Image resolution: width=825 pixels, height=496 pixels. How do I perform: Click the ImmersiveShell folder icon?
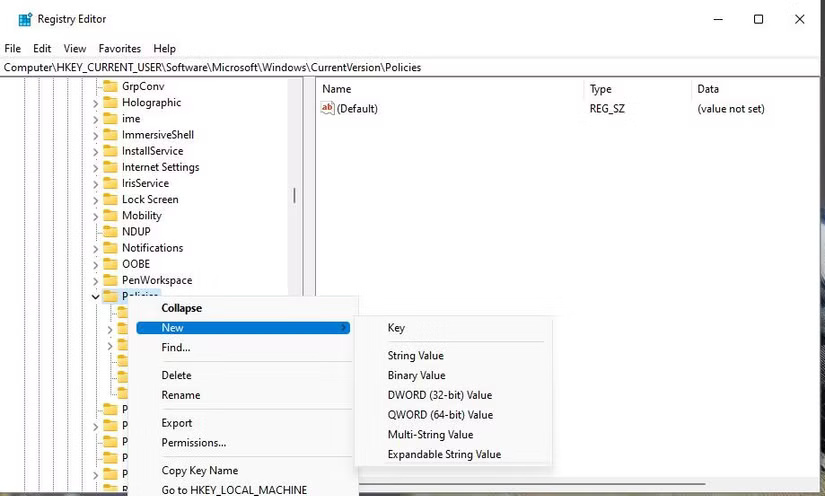click(110, 135)
